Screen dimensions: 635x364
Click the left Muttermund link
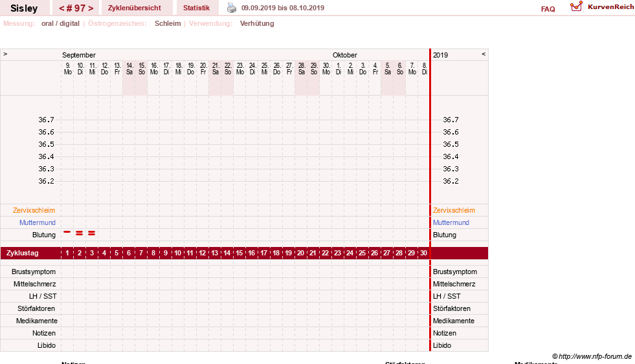tap(38, 222)
